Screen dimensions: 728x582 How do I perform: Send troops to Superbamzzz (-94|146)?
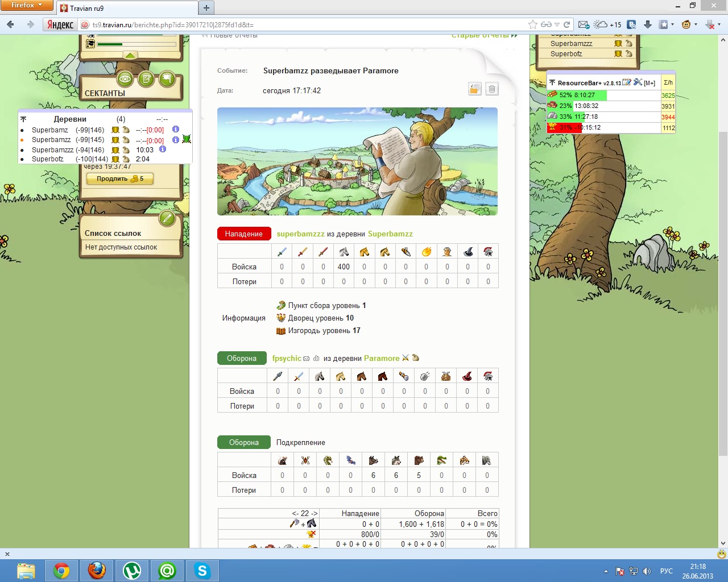tap(115, 150)
